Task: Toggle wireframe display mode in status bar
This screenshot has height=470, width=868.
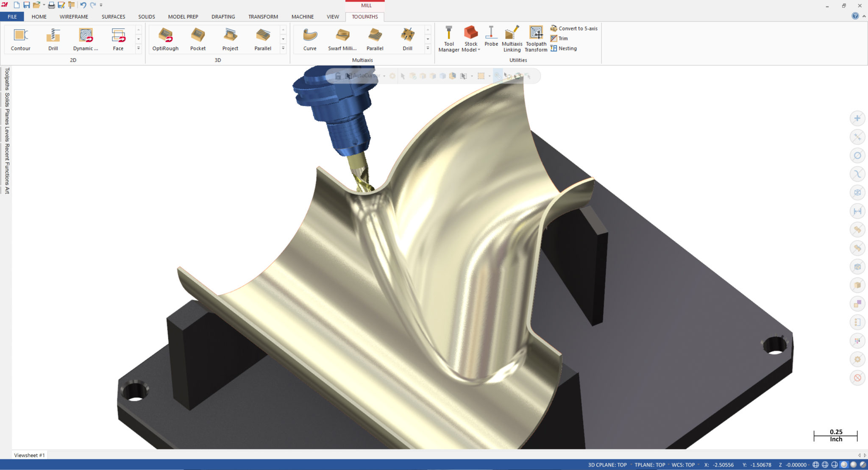Action: 816,465
